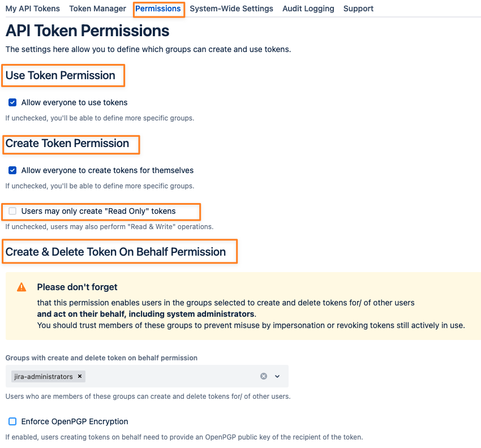Click the Create Token Permission heading

tap(67, 143)
